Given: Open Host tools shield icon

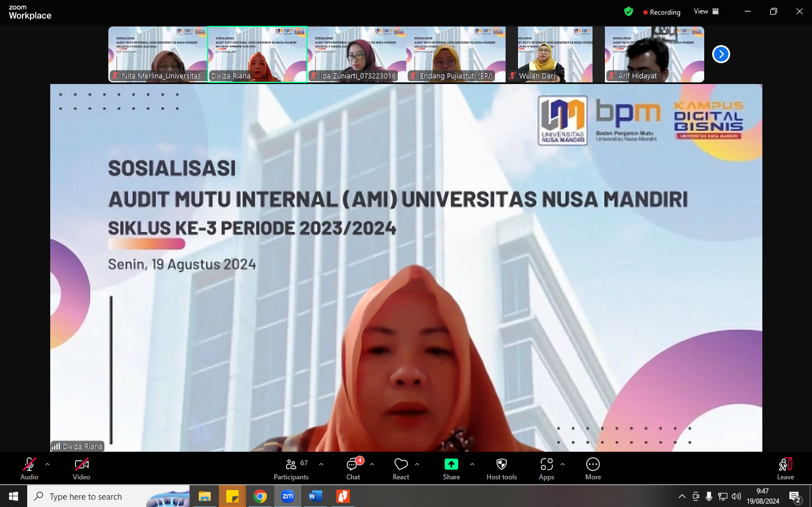Looking at the screenshot, I should coord(501,468).
